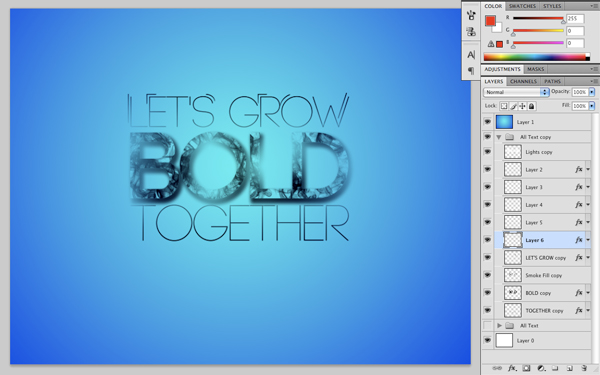Click the out-of-gamut warning triangle
This screenshot has width=600, height=375.
point(491,44)
